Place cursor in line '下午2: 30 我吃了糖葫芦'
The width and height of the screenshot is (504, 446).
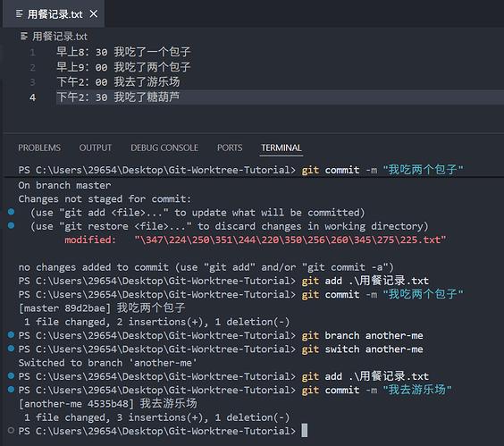[x=118, y=97]
